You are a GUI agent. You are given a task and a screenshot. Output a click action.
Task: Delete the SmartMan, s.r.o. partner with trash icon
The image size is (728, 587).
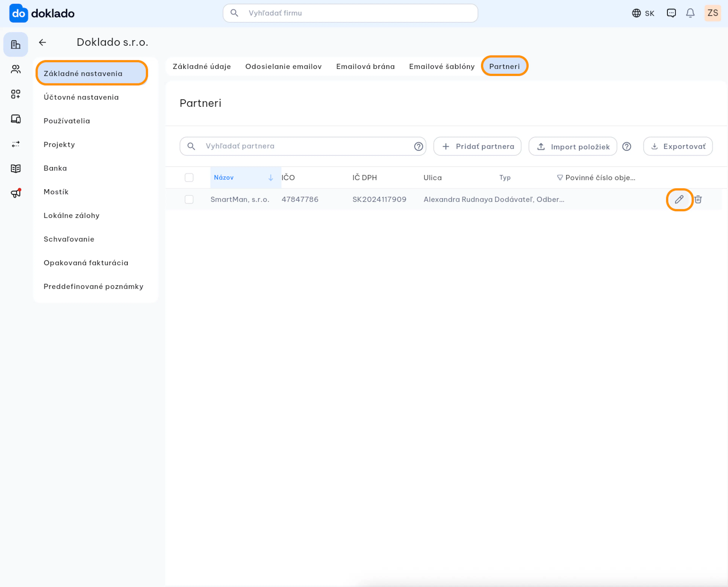(x=698, y=200)
